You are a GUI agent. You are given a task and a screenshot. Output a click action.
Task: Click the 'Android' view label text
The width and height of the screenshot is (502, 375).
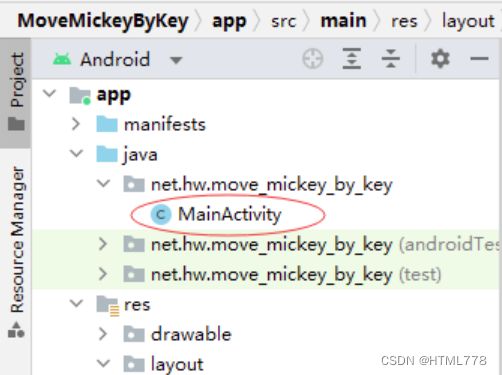115,59
